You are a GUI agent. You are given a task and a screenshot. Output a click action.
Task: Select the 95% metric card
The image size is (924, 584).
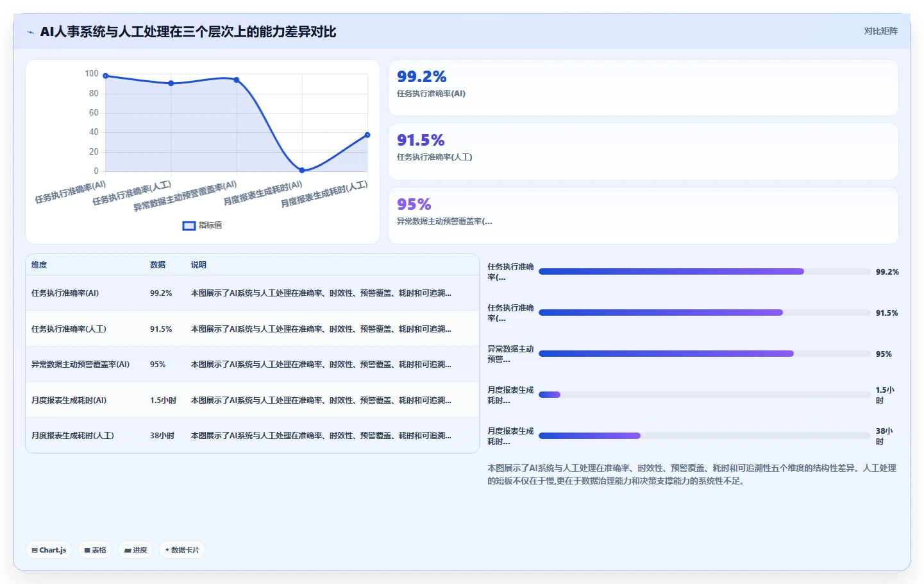(643, 216)
